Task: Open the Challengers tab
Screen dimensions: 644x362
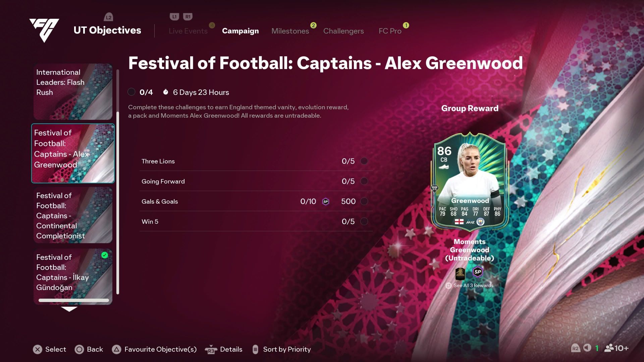Action: [343, 31]
